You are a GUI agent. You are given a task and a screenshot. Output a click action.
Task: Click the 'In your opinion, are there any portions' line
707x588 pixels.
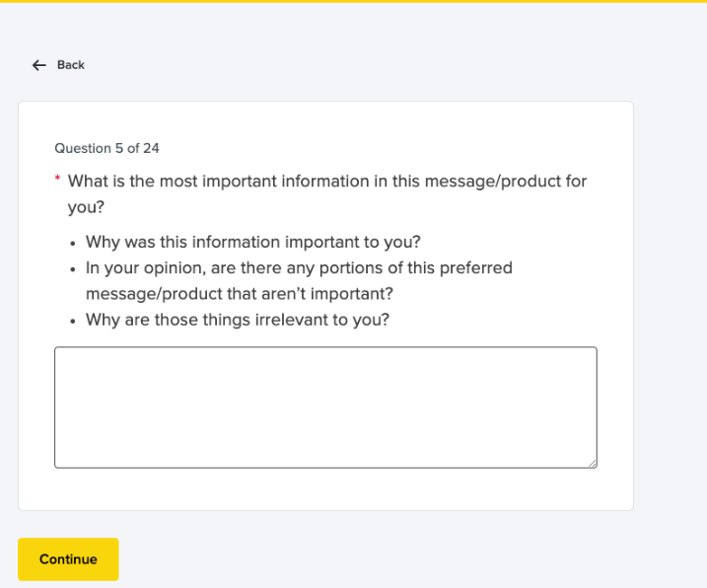point(299,268)
